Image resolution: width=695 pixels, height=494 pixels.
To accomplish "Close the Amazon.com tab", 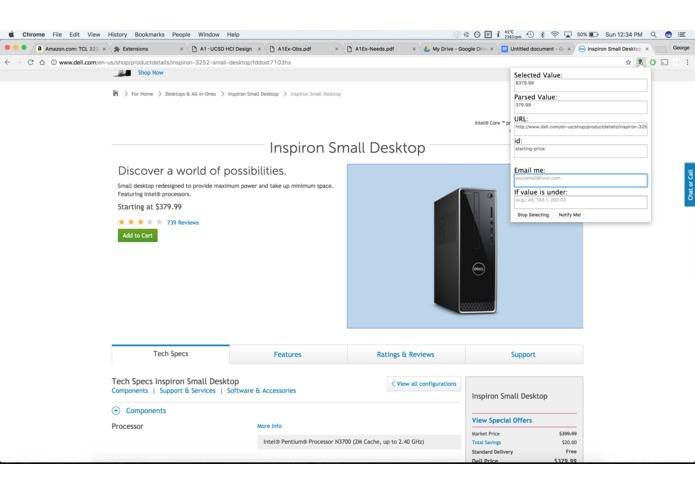I will [x=104, y=49].
